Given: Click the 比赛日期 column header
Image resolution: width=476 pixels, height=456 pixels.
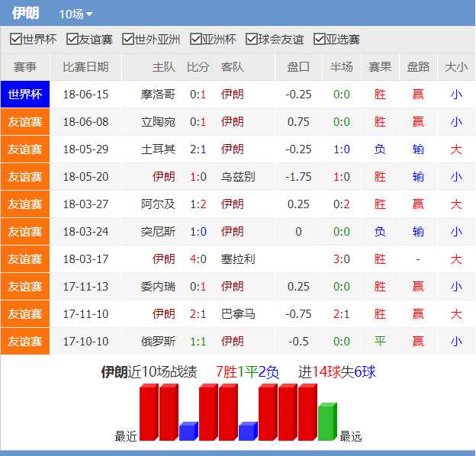Looking at the screenshot, I should (85, 67).
